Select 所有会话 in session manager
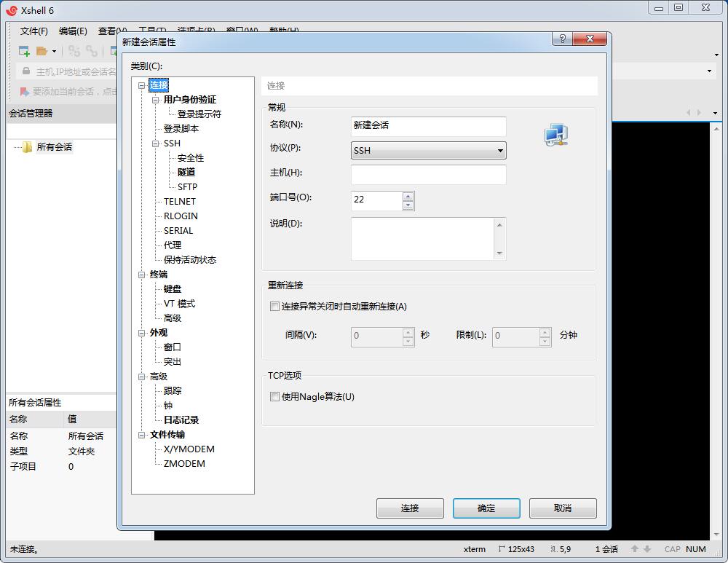Image resolution: width=728 pixels, height=563 pixels. [55, 147]
